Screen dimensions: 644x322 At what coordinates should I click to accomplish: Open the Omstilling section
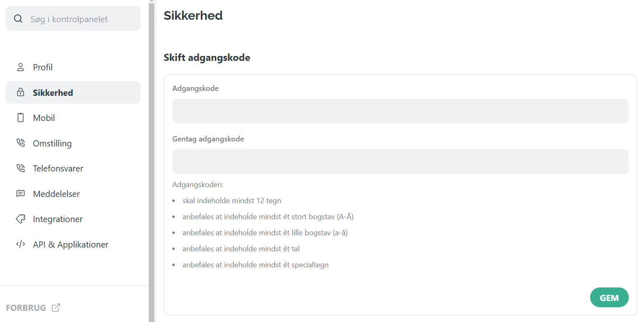coord(51,143)
